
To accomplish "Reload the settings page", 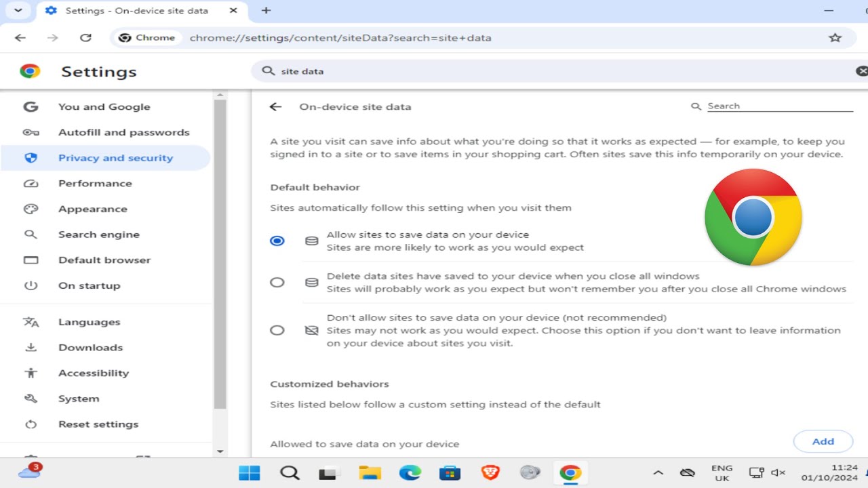I will click(x=85, y=38).
